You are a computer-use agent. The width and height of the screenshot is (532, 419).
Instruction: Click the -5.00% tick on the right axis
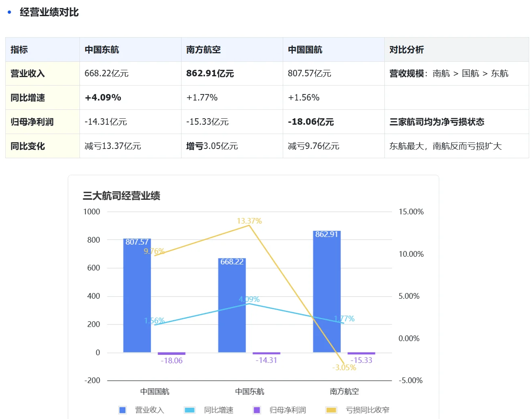[x=411, y=380]
